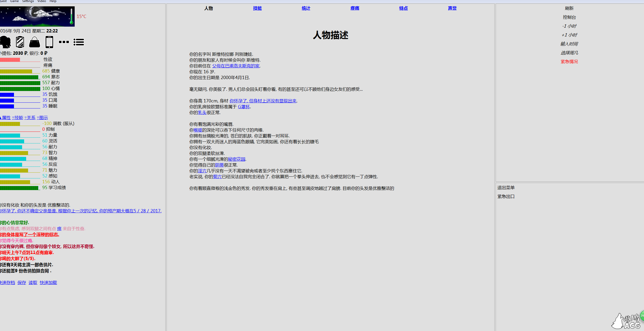The height and width of the screenshot is (331, 644).
Task: Click 快速存档 quick save link
Action: coord(8,283)
